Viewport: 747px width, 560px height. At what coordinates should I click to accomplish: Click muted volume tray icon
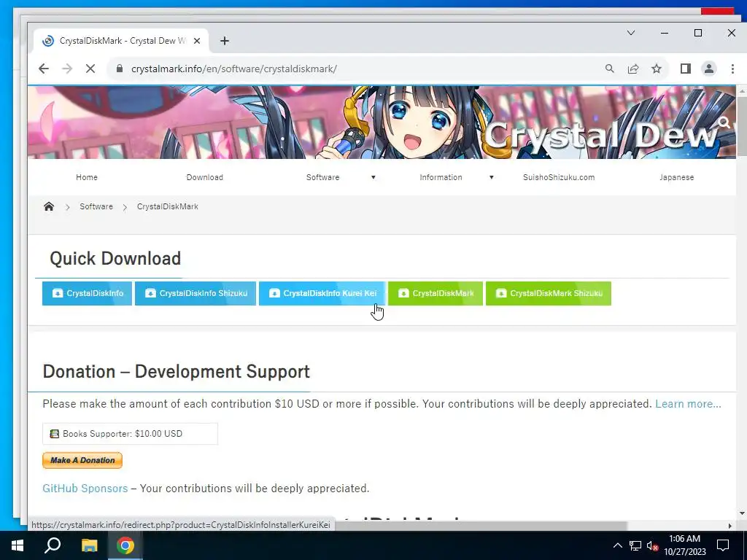[x=652, y=545]
